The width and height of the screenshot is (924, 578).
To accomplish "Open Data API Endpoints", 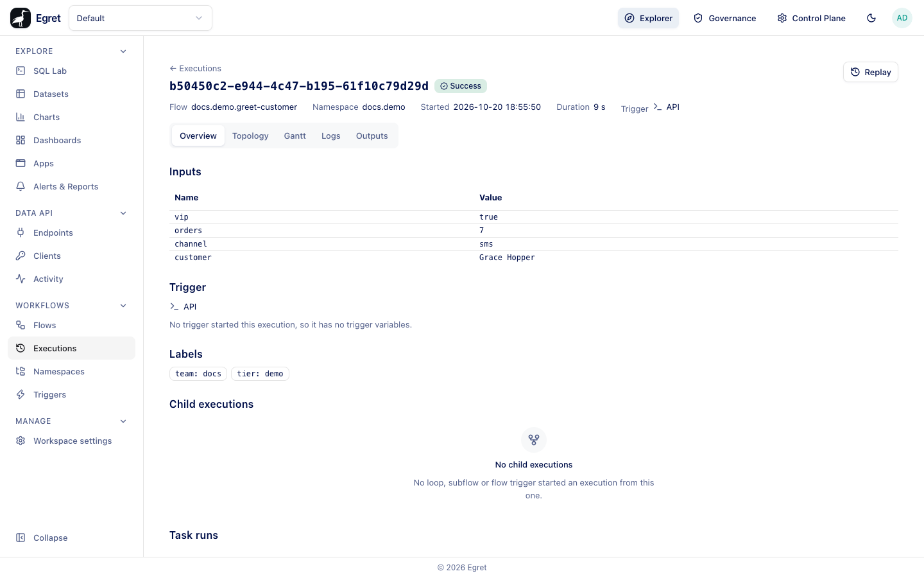I will click(71, 232).
